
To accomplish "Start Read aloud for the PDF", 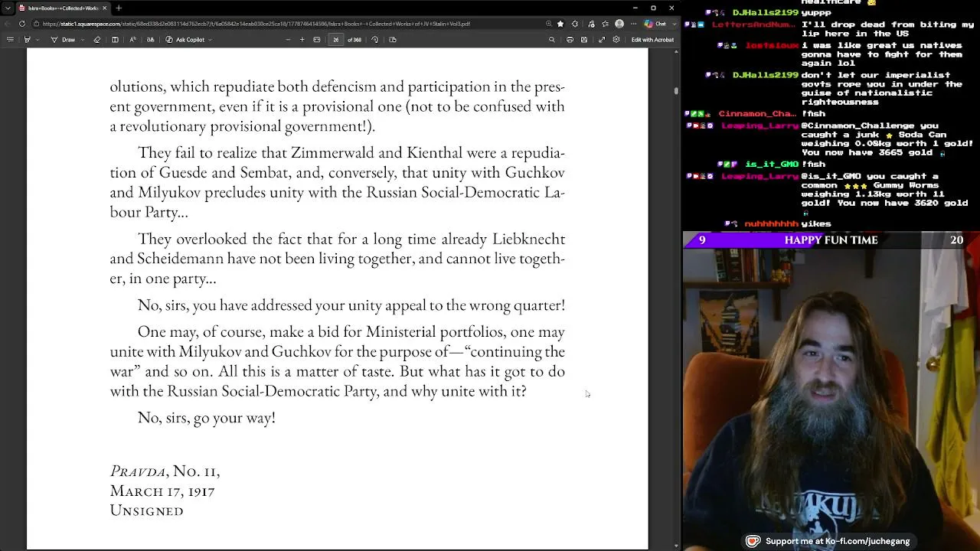I will pyautogui.click(x=132, y=40).
